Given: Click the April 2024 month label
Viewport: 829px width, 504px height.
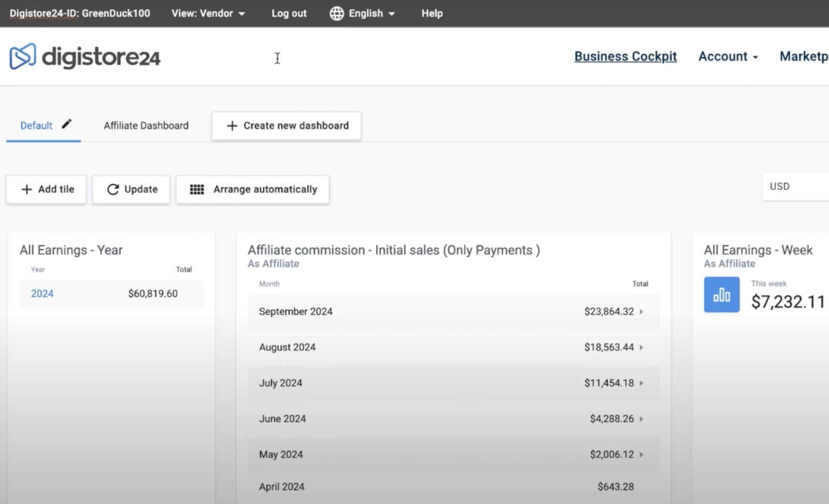Looking at the screenshot, I should [x=282, y=487].
